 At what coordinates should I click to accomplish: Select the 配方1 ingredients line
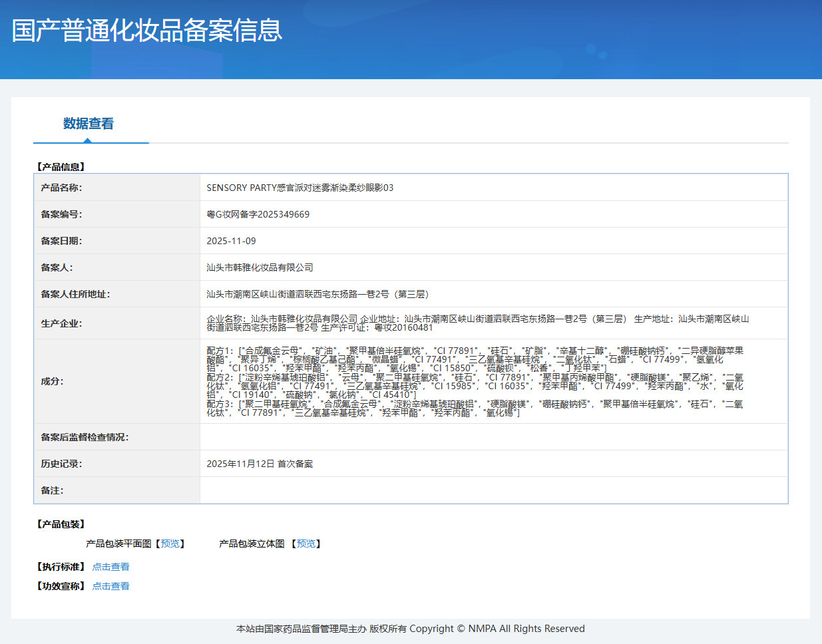[x=475, y=359]
